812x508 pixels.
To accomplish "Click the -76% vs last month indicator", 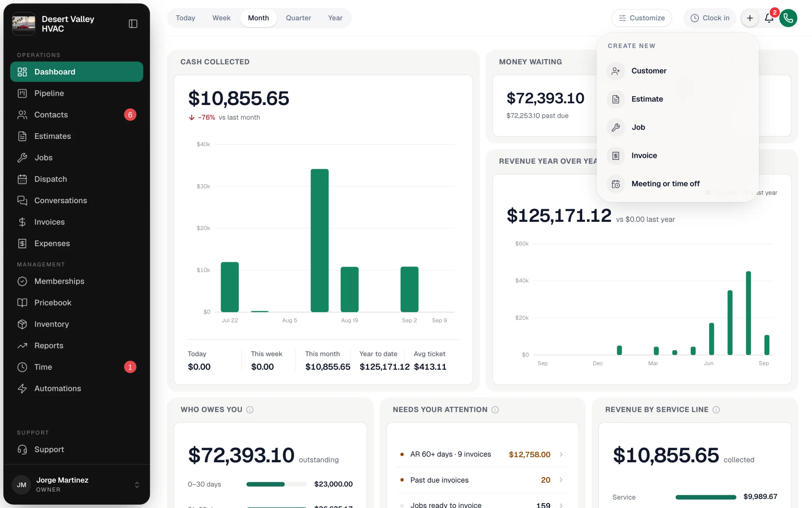I will (224, 118).
